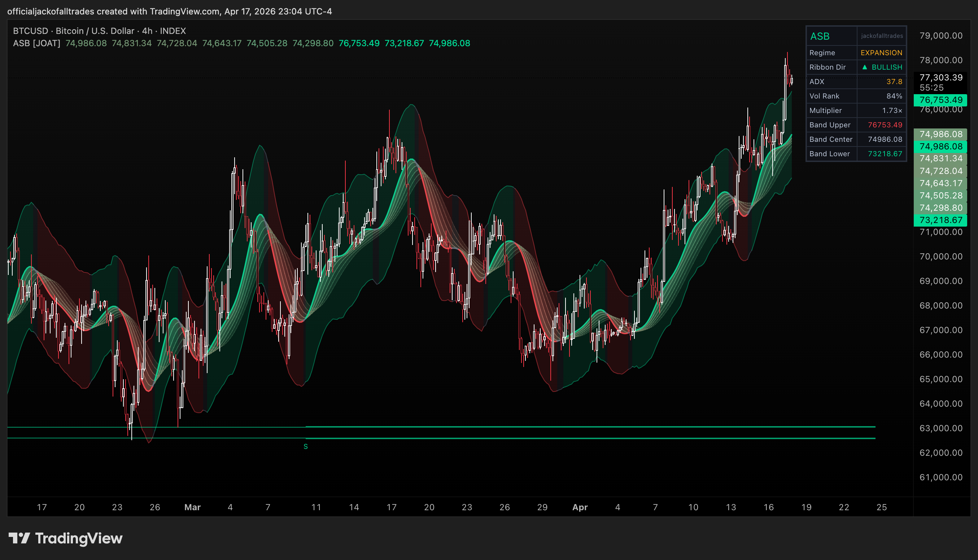Image resolution: width=978 pixels, height=560 pixels.
Task: Click the Band Center value 74986.08
Action: 885,139
